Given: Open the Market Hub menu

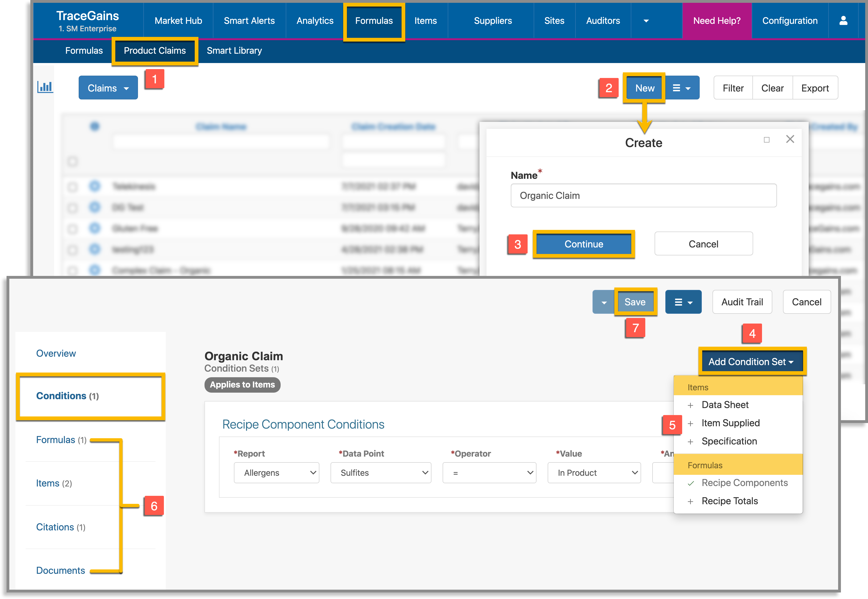Looking at the screenshot, I should pos(178,21).
